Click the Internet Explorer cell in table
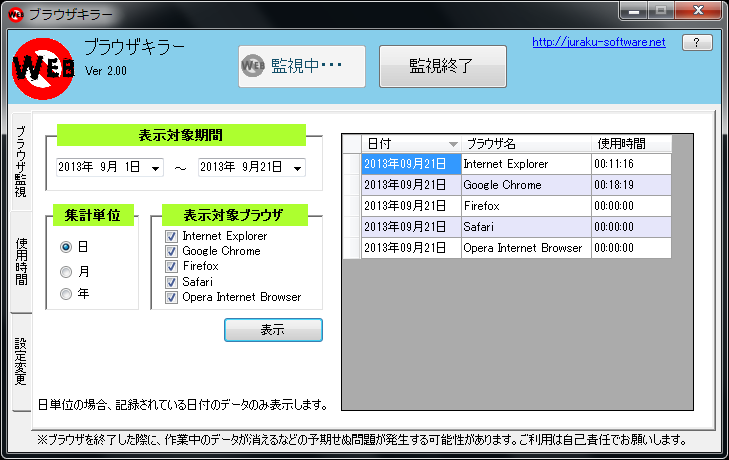Viewport: 729px width, 460px height. tap(526, 164)
